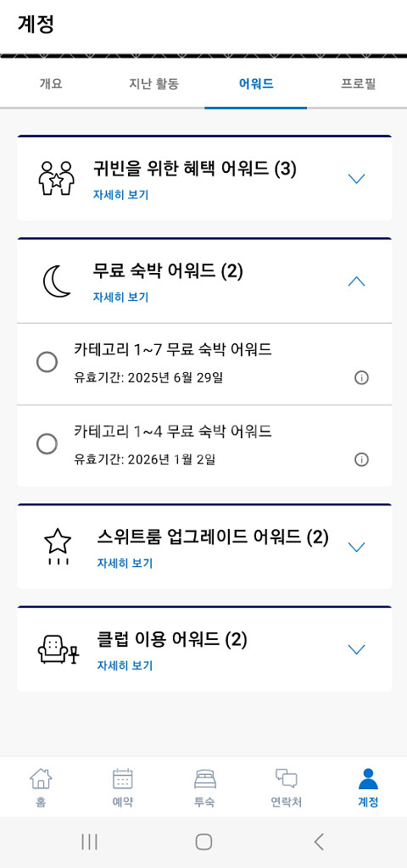
Task: Open 자세히 보기 under 스위트룸 업그레이드
Action: [125, 563]
